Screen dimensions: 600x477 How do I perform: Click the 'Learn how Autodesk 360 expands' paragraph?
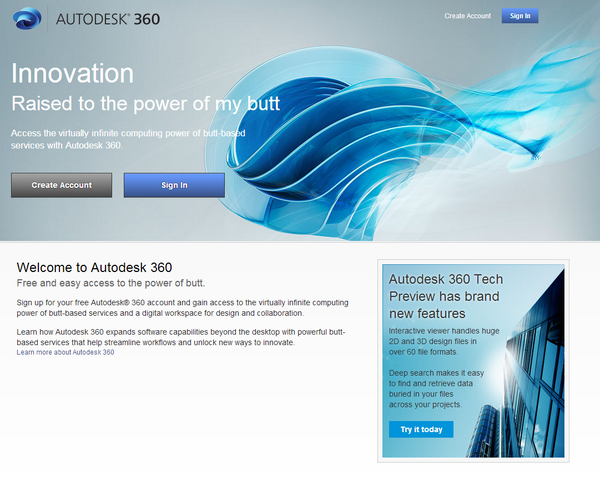(x=181, y=337)
